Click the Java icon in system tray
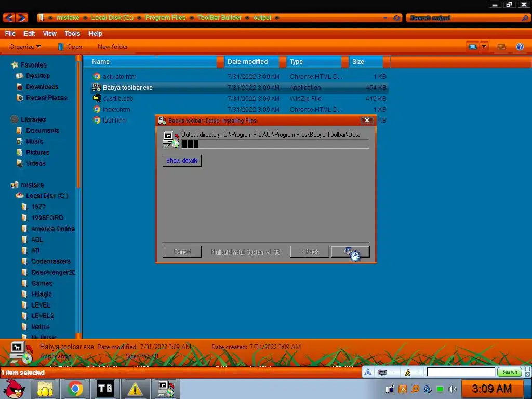The width and height of the screenshot is (532, 399). [x=403, y=389]
